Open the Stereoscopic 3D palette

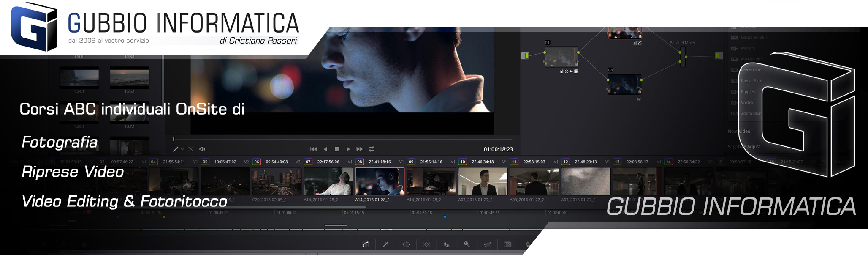[507, 244]
